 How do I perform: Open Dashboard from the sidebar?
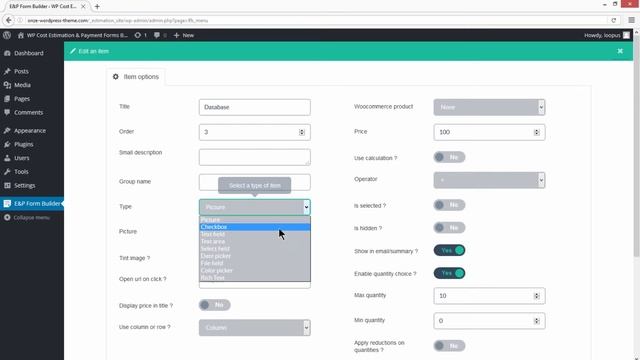click(29, 53)
